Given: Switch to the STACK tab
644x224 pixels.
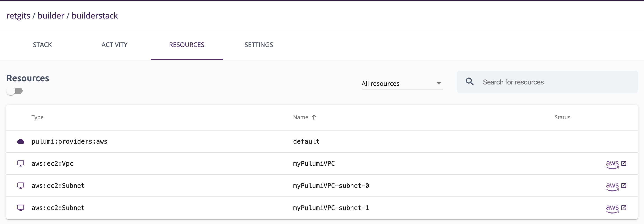Looking at the screenshot, I should pyautogui.click(x=42, y=45).
